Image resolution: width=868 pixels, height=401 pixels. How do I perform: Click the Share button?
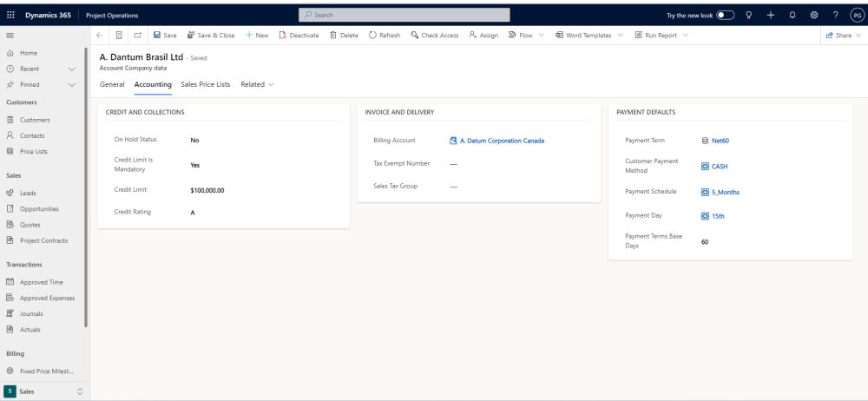[x=838, y=36]
